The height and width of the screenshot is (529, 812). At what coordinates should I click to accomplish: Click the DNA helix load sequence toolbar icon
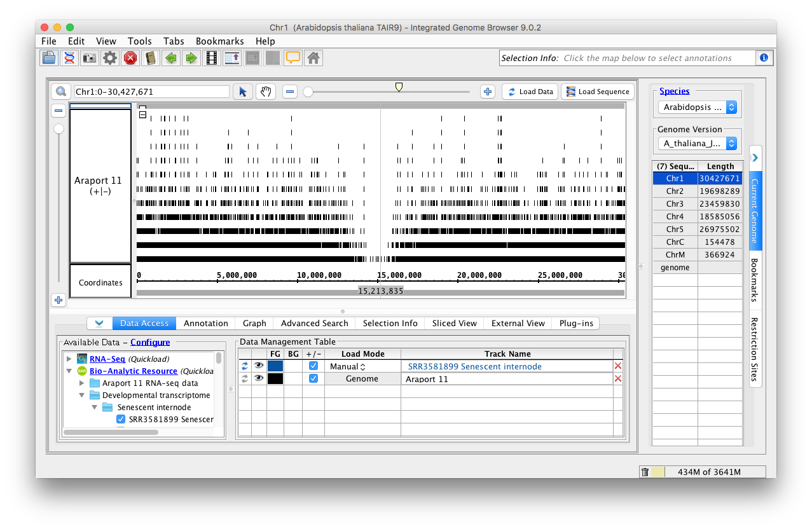click(x=69, y=58)
